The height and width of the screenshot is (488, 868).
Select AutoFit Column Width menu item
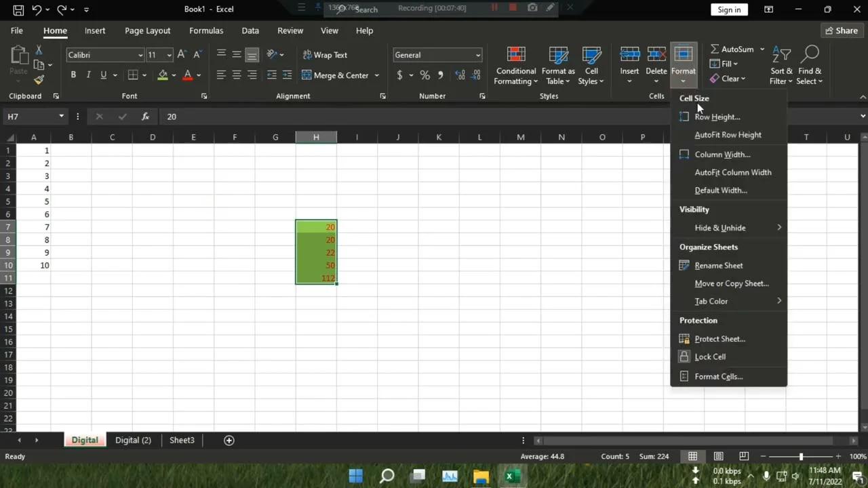point(729,172)
